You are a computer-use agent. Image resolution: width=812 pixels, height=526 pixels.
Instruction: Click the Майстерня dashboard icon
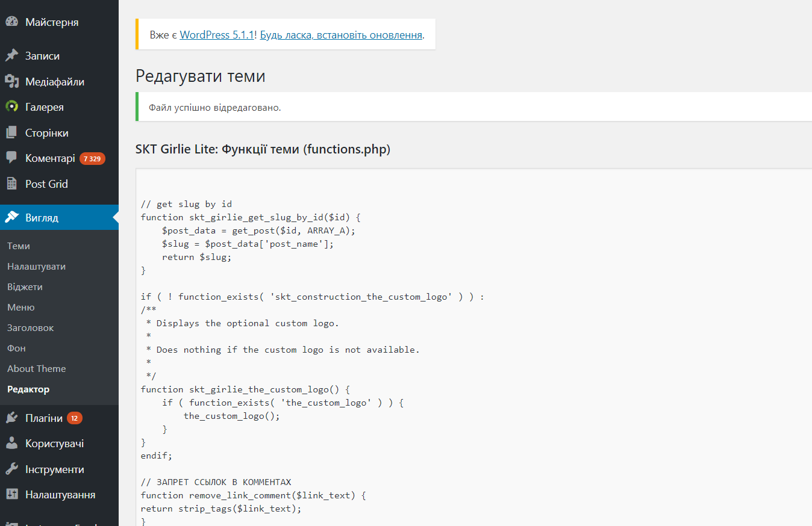tap(12, 22)
